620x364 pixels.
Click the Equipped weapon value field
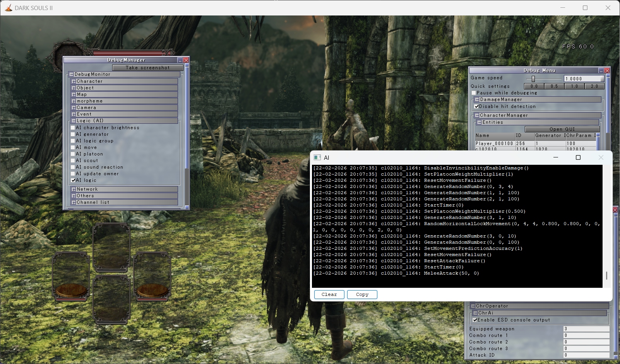click(x=586, y=329)
